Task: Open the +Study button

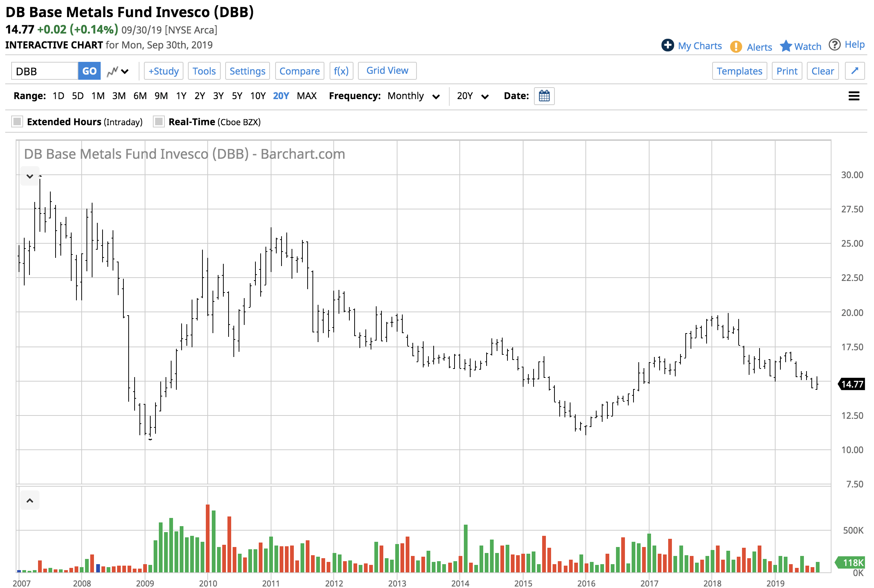Action: point(164,71)
